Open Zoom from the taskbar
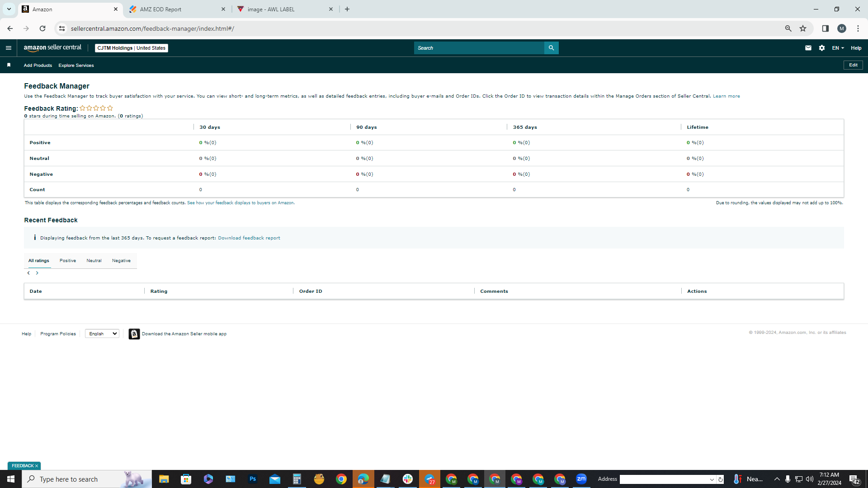The width and height of the screenshot is (868, 488). (x=581, y=479)
